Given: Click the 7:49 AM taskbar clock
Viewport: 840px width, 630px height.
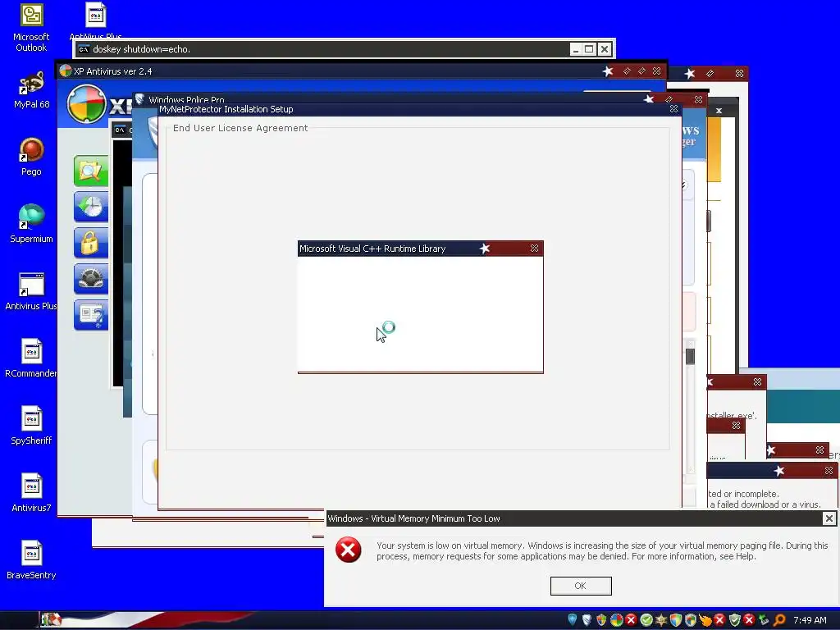Looking at the screenshot, I should coord(810,620).
